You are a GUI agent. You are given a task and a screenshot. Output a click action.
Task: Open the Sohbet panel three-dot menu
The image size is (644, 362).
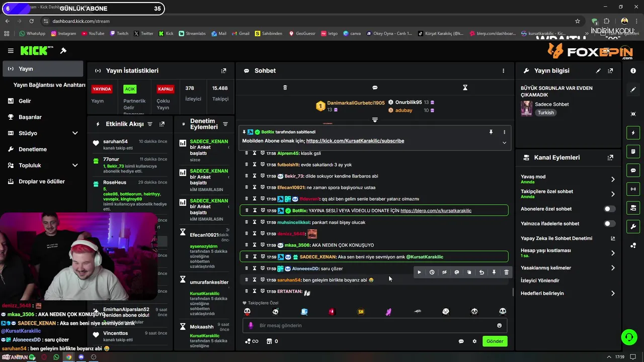(503, 71)
